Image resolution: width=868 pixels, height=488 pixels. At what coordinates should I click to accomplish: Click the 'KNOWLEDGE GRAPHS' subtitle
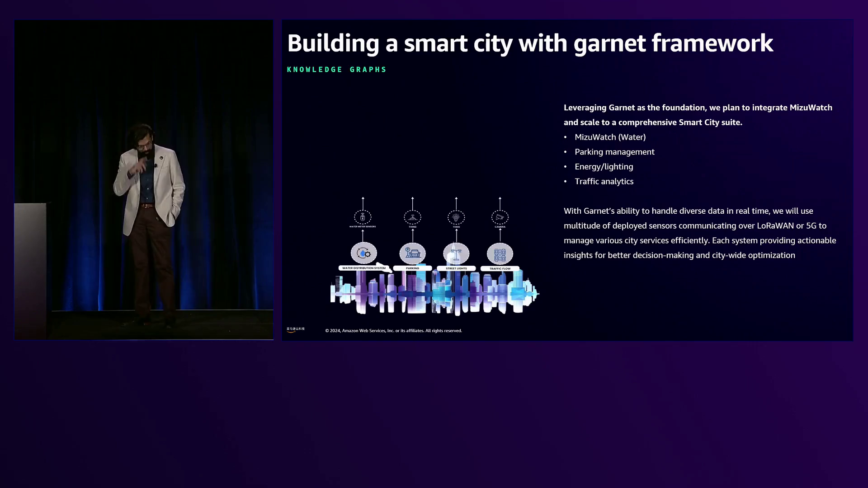[337, 70]
